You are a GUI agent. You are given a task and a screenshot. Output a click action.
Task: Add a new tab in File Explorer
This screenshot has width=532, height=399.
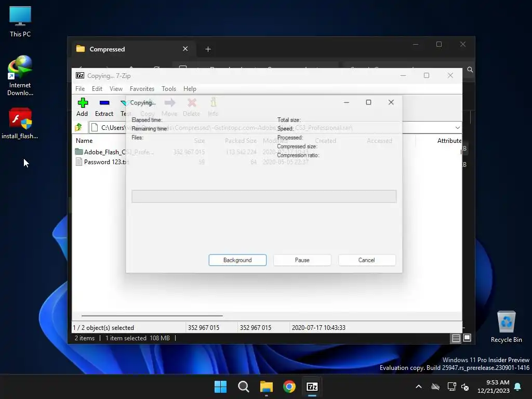pyautogui.click(x=208, y=49)
